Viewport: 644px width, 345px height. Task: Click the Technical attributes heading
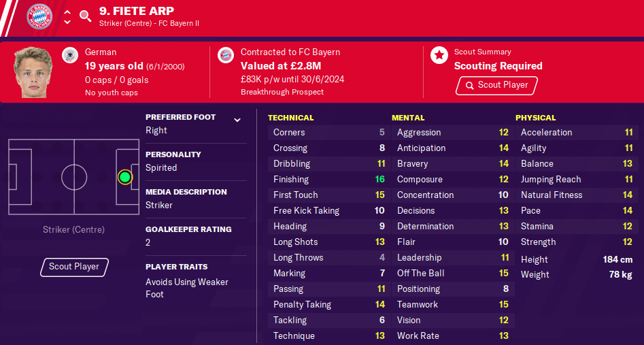click(x=291, y=118)
